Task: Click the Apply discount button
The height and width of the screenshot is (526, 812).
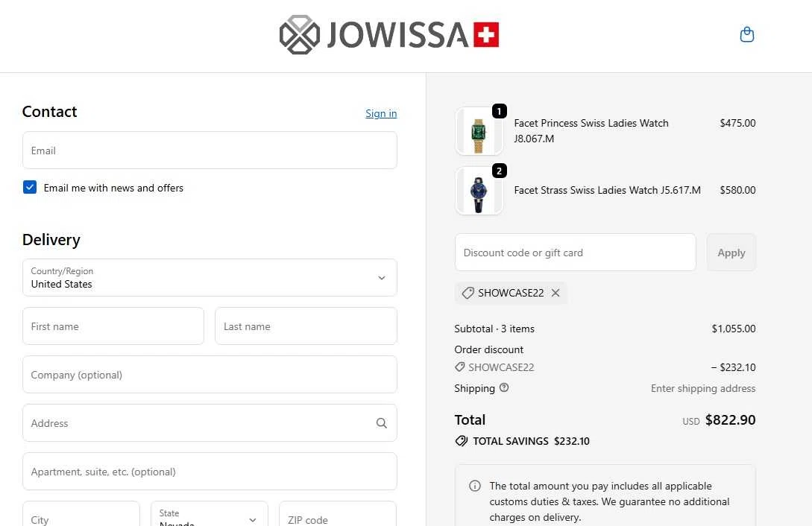Action: [x=731, y=253]
